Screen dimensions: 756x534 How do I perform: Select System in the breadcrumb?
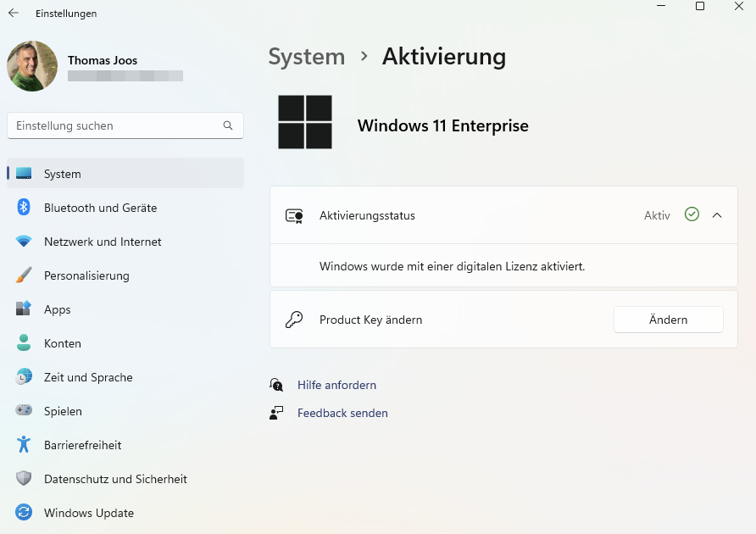[306, 57]
